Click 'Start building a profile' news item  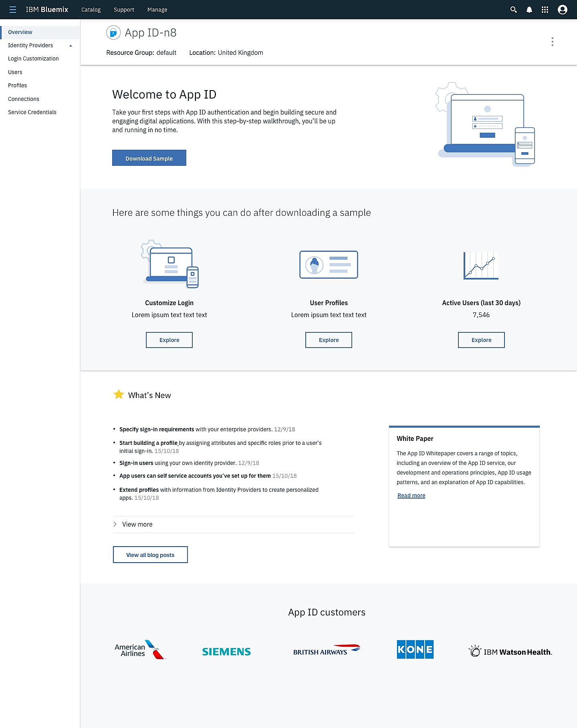pyautogui.click(x=220, y=447)
